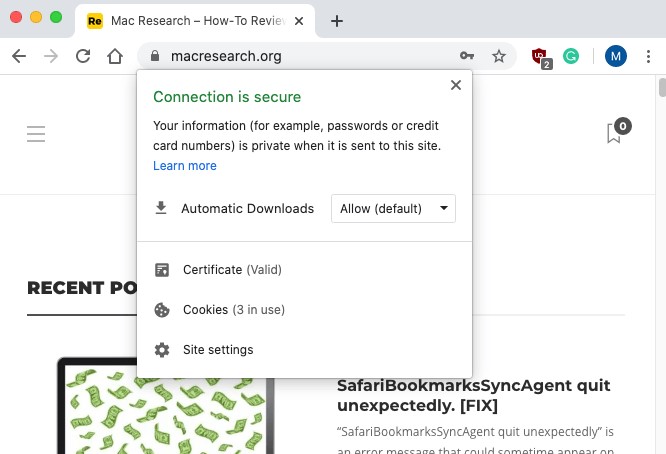Screen dimensions: 666x454
Task: Open Site settings from the popup
Action: coord(217,350)
